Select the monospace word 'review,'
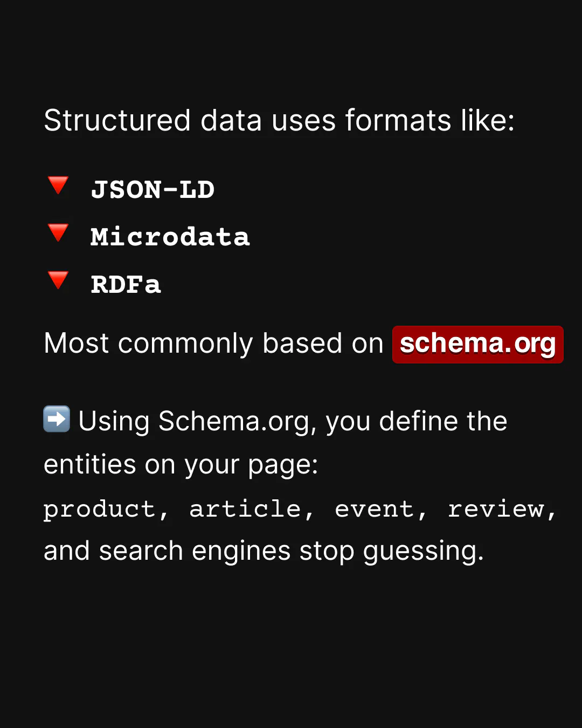This screenshot has width=582, height=728. coord(502,509)
